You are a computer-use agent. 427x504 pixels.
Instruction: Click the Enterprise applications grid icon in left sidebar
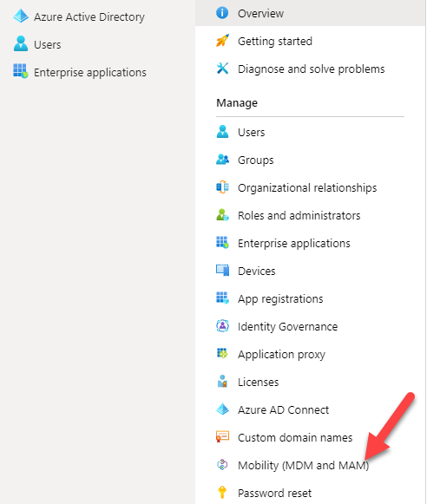(21, 71)
